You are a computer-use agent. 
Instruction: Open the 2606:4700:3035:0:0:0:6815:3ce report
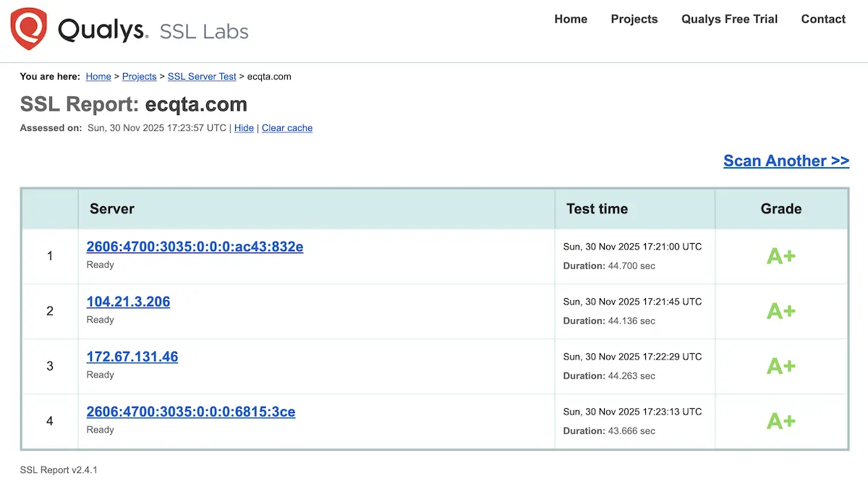(191, 412)
